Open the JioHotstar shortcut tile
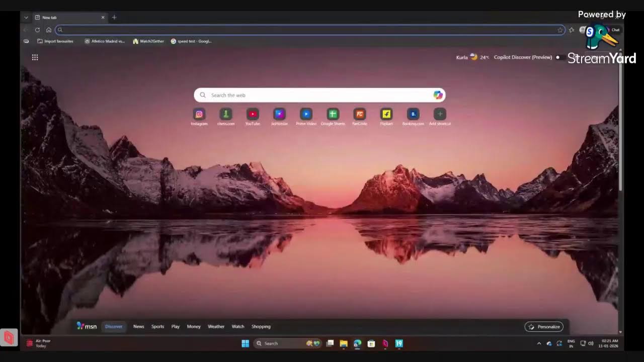Image resolution: width=644 pixels, height=362 pixels. [x=279, y=114]
